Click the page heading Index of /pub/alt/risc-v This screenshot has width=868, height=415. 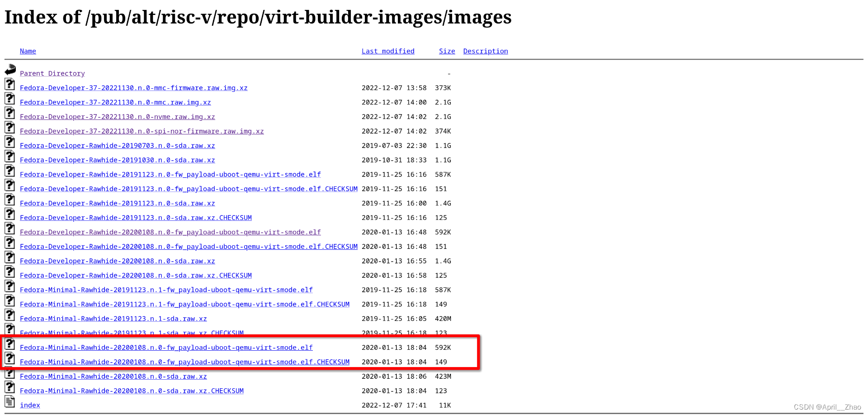pyautogui.click(x=258, y=17)
